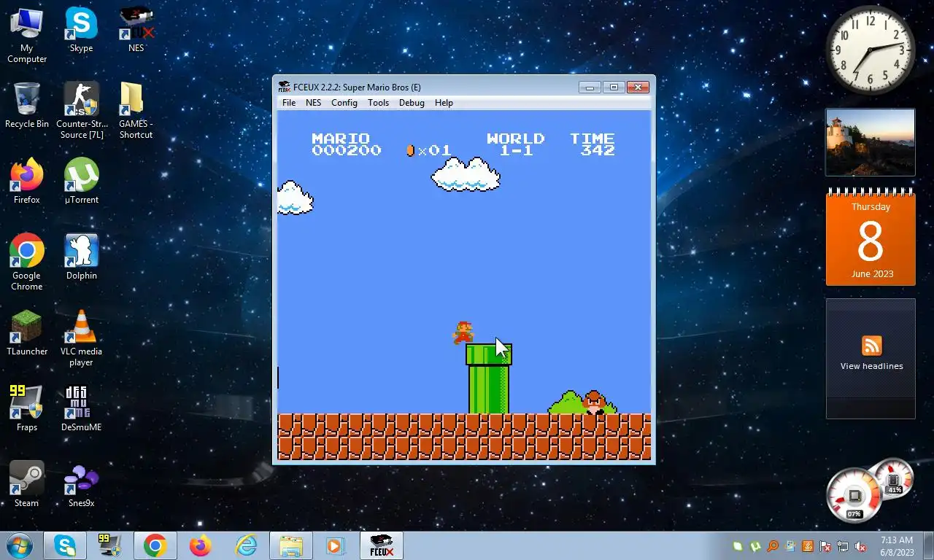934x560 pixels.
Task: Click the Show desktop strip
Action: (x=929, y=546)
